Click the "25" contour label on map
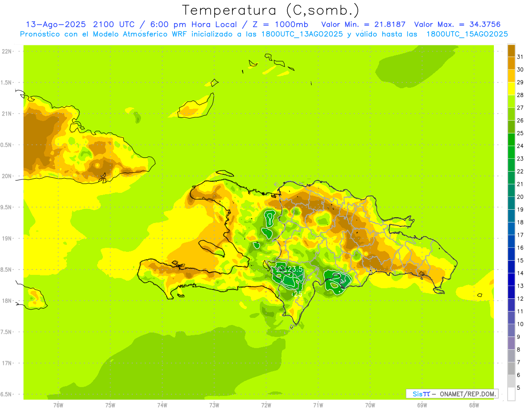Viewport: 532px width, 411px height. click(298, 294)
